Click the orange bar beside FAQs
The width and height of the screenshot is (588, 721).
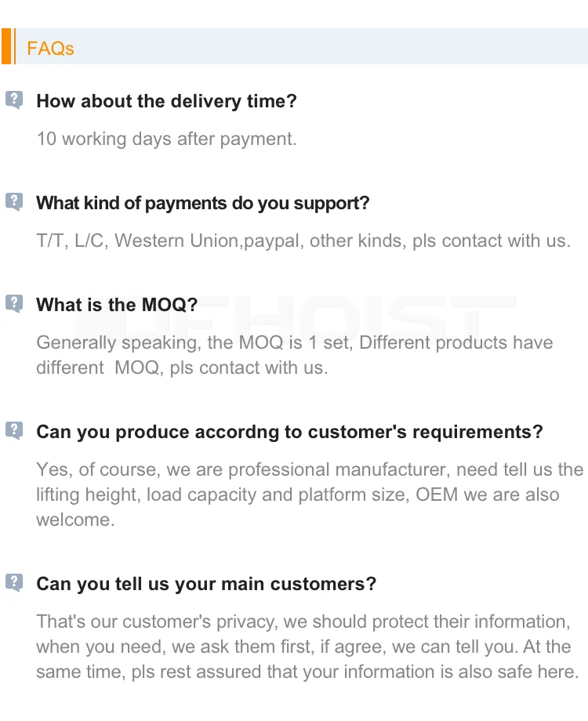pyautogui.click(x=6, y=46)
